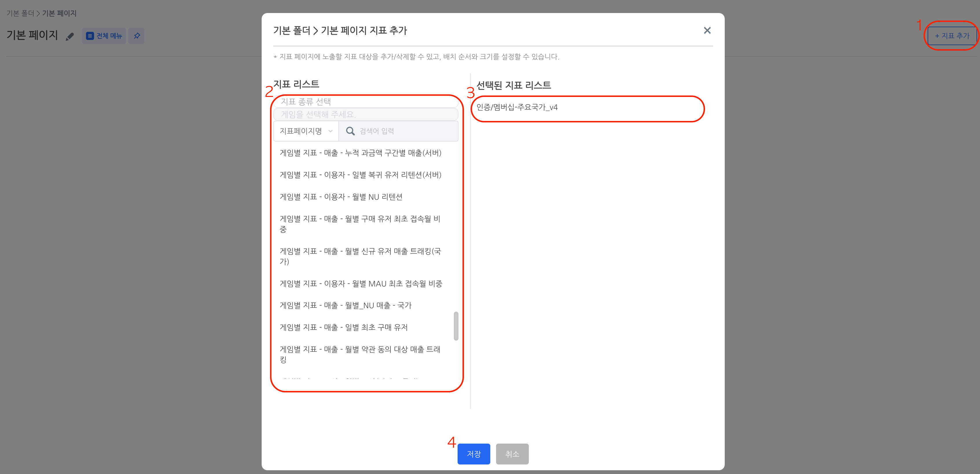The image size is (980, 474).
Task: Pick 월별 MAU 최초 접속월 비중 item
Action: tap(361, 284)
